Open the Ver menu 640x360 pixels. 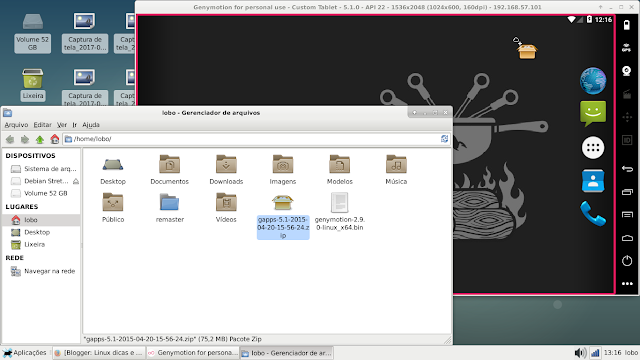tap(62, 125)
